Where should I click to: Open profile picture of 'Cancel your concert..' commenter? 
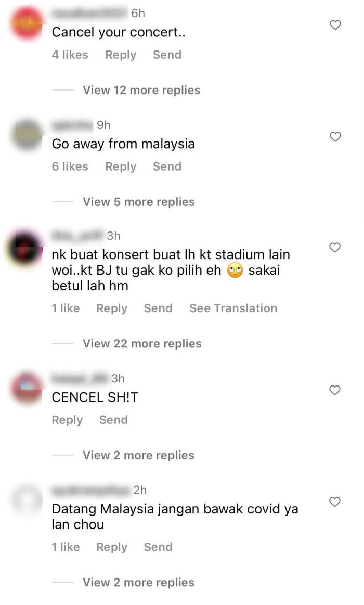click(27, 23)
